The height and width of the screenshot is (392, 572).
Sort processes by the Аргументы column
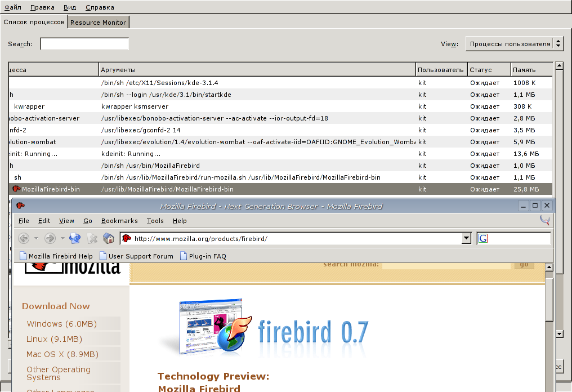click(257, 70)
